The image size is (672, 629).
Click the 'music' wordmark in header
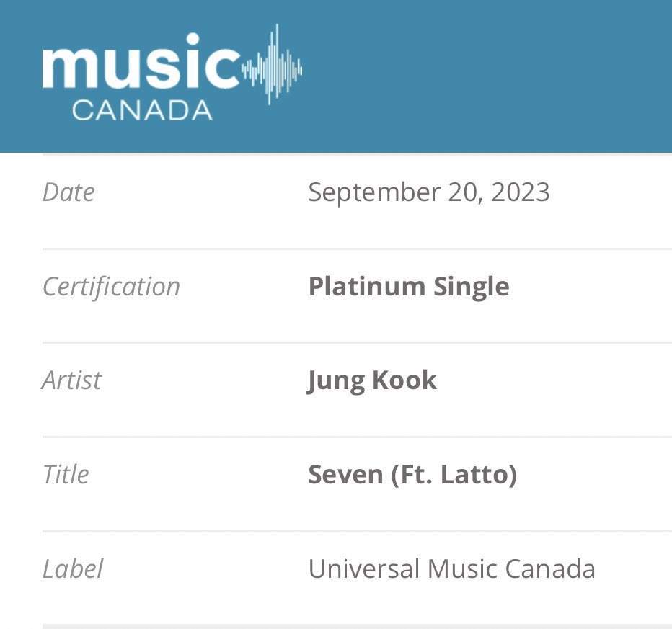pos(141,61)
